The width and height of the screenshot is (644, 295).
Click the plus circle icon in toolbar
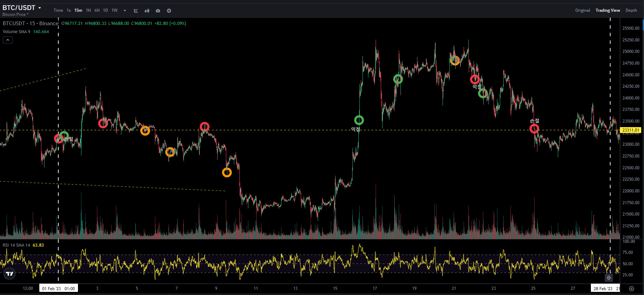click(x=169, y=11)
